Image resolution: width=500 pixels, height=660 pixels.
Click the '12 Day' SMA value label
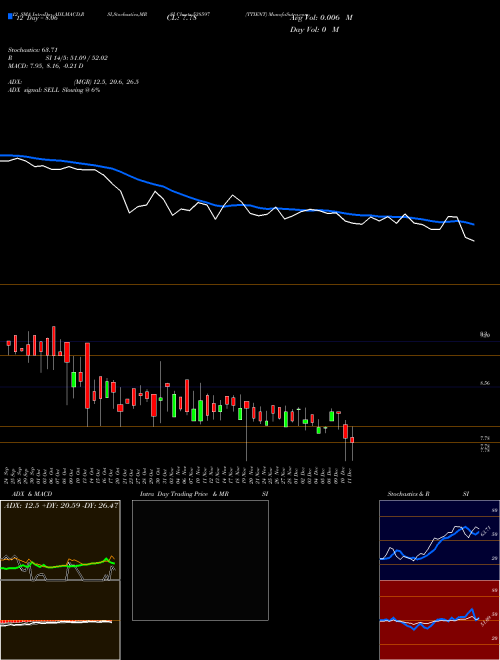point(37,18)
